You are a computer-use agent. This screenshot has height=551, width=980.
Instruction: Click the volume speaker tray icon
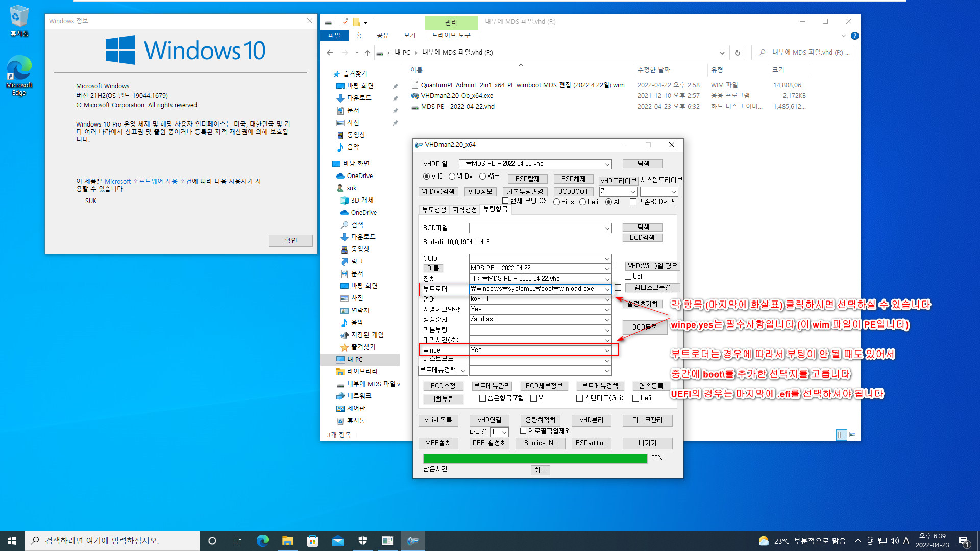894,541
